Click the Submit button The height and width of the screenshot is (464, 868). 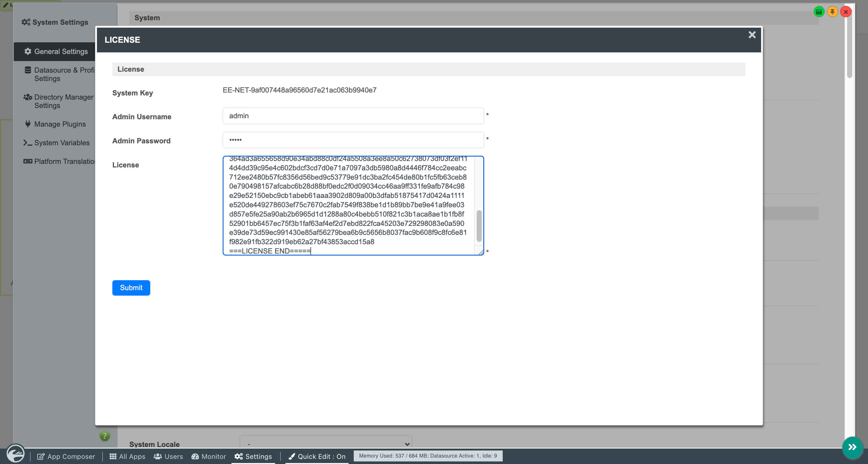(131, 288)
